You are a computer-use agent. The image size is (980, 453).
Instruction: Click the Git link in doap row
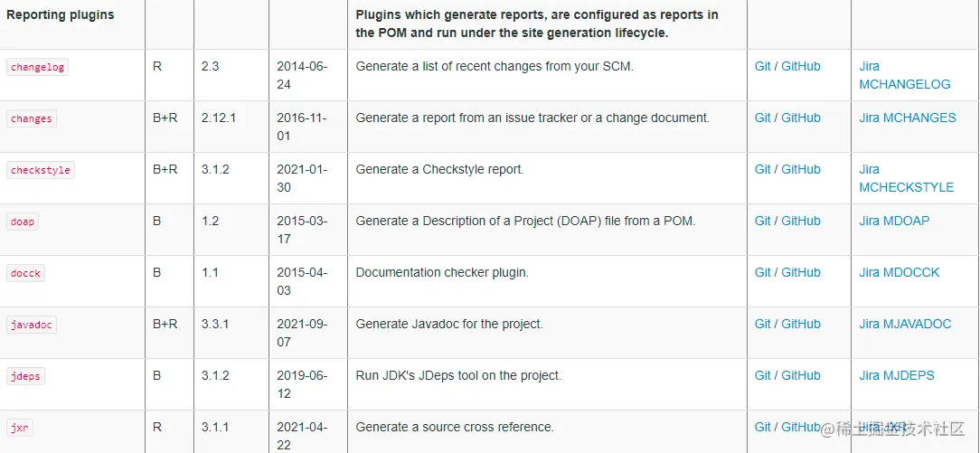[762, 221]
